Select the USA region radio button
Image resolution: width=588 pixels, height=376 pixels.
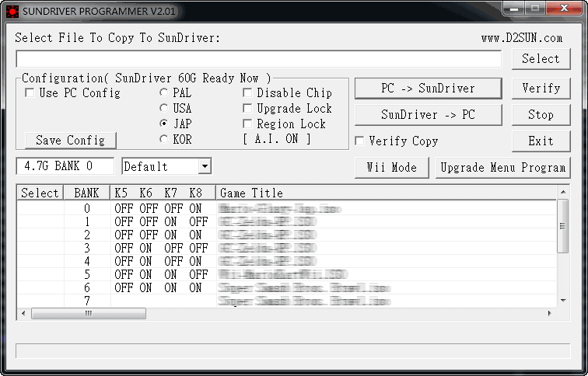point(164,108)
